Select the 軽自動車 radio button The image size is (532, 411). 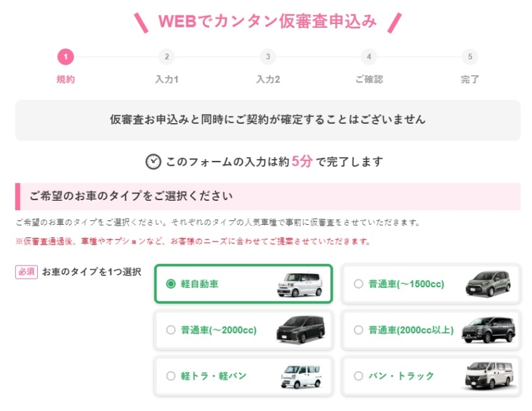[171, 284]
